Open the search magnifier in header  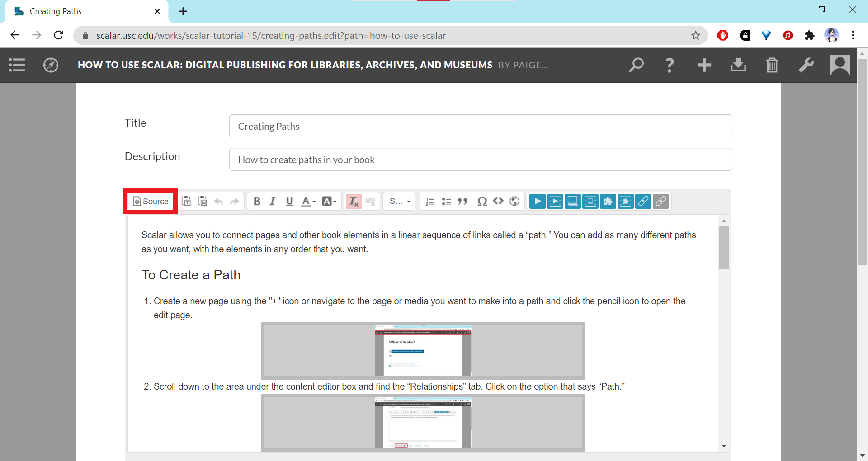pos(636,65)
